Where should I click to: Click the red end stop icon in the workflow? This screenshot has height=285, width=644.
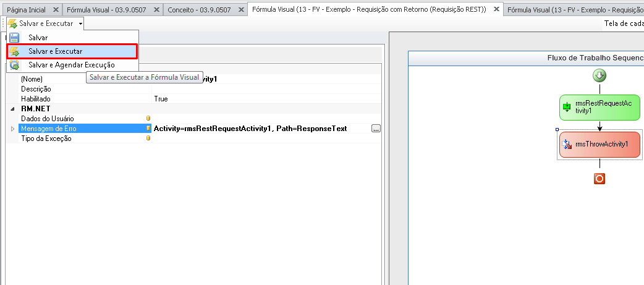[600, 179]
